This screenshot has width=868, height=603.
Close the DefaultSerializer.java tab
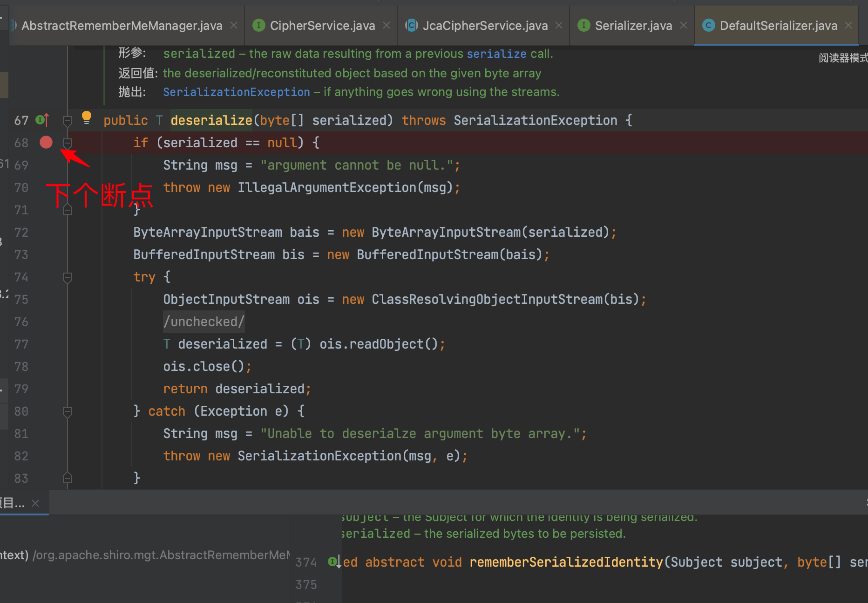click(848, 26)
